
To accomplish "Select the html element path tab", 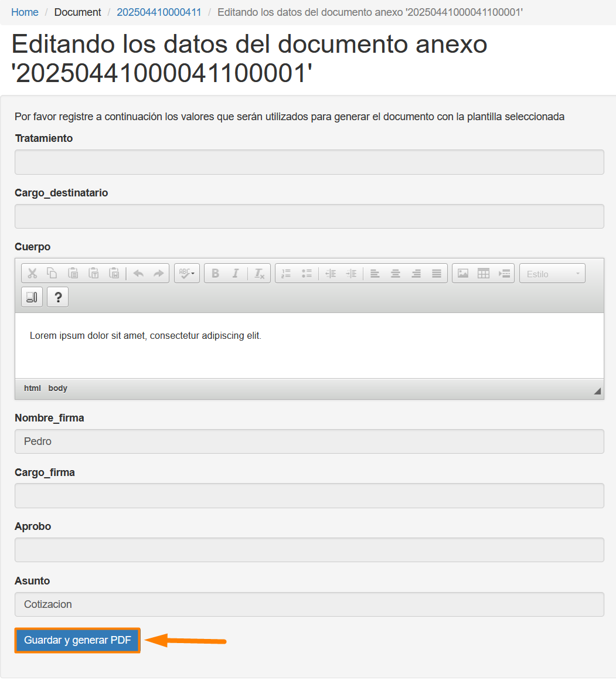I will [32, 388].
